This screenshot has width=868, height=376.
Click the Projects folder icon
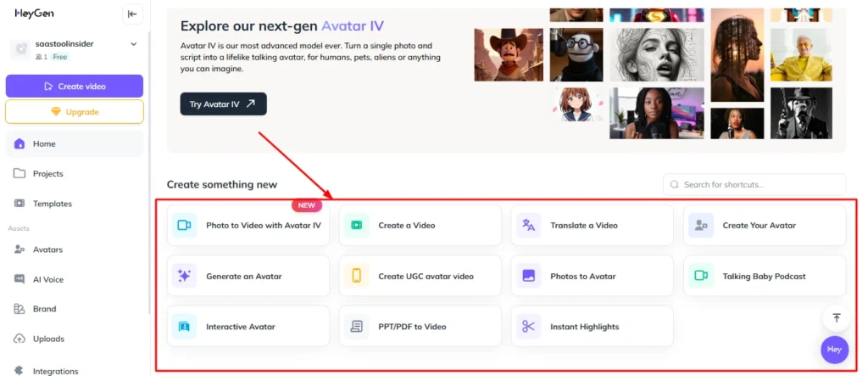tap(19, 174)
